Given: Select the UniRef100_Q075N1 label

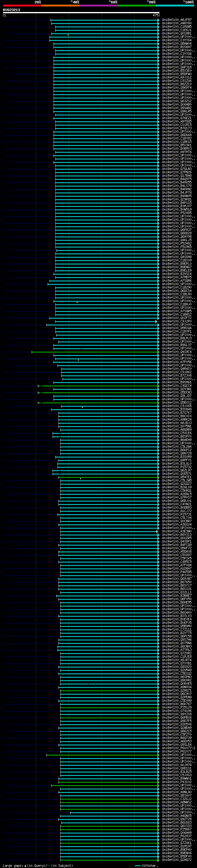Looking at the screenshot, I should point(177,426).
